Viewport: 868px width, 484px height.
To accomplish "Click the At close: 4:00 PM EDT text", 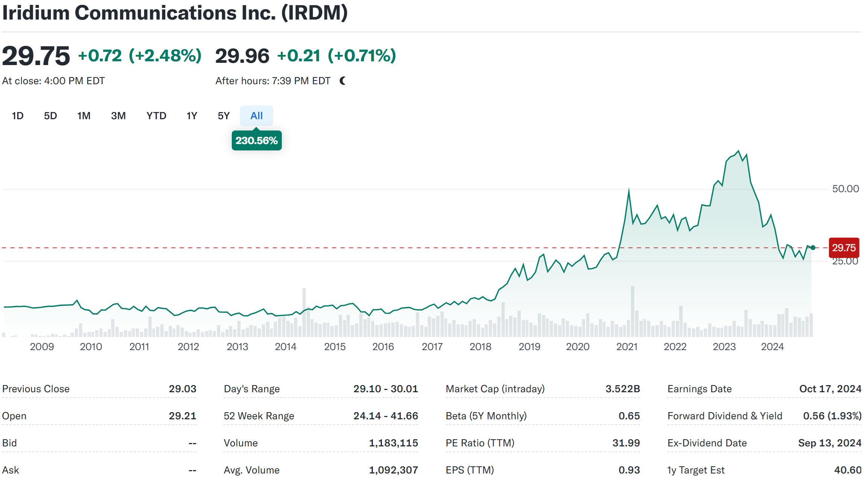I will pyautogui.click(x=53, y=81).
